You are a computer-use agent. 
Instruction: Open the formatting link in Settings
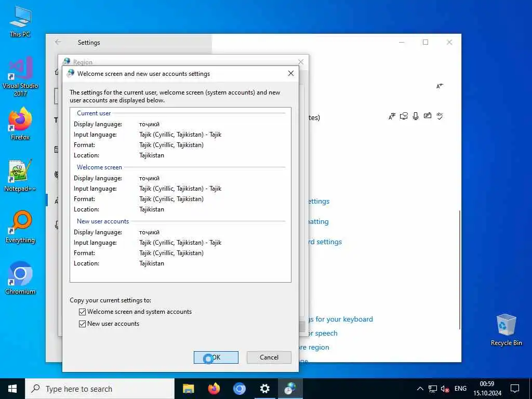point(318,221)
